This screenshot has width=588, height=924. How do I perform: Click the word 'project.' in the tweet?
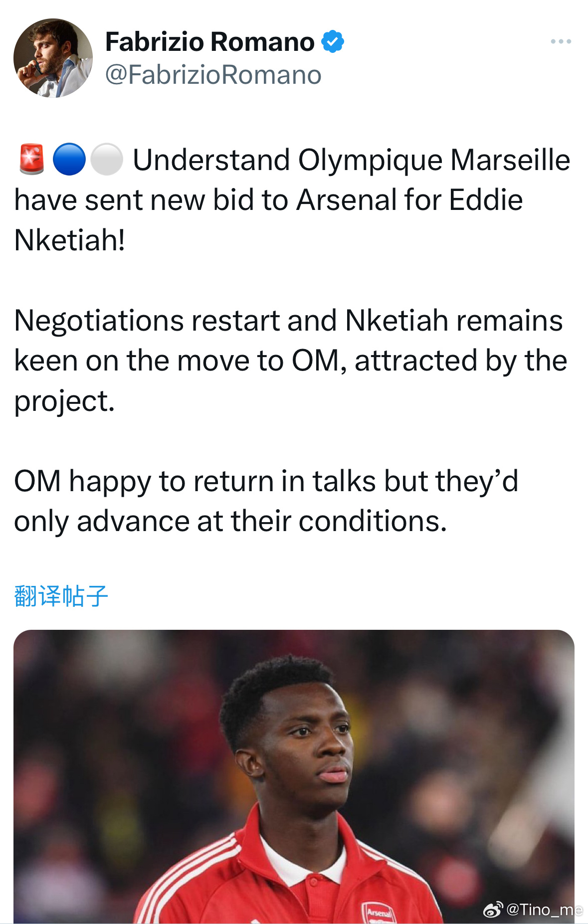click(x=64, y=401)
